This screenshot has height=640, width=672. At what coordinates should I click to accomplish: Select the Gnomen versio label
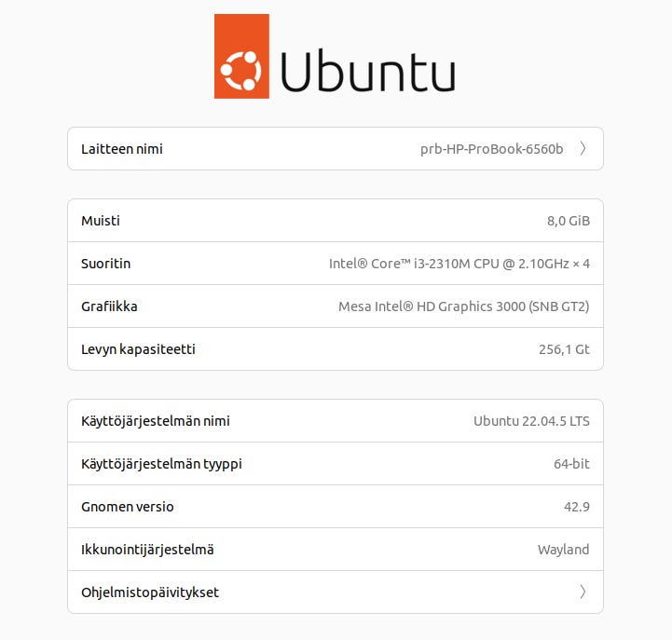coord(128,507)
